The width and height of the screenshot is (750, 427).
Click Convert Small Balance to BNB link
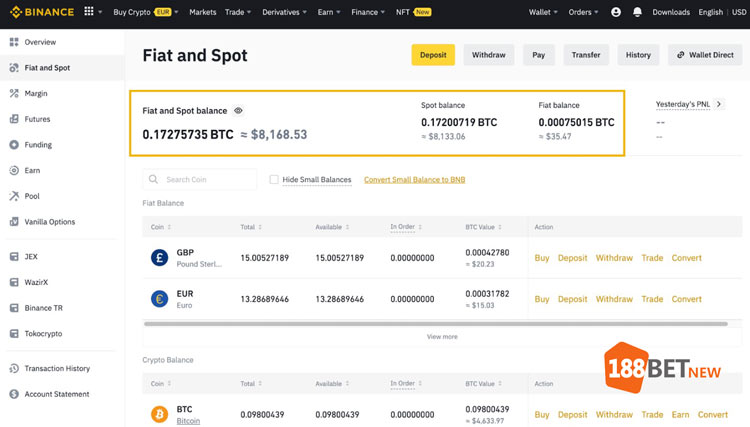[414, 179]
